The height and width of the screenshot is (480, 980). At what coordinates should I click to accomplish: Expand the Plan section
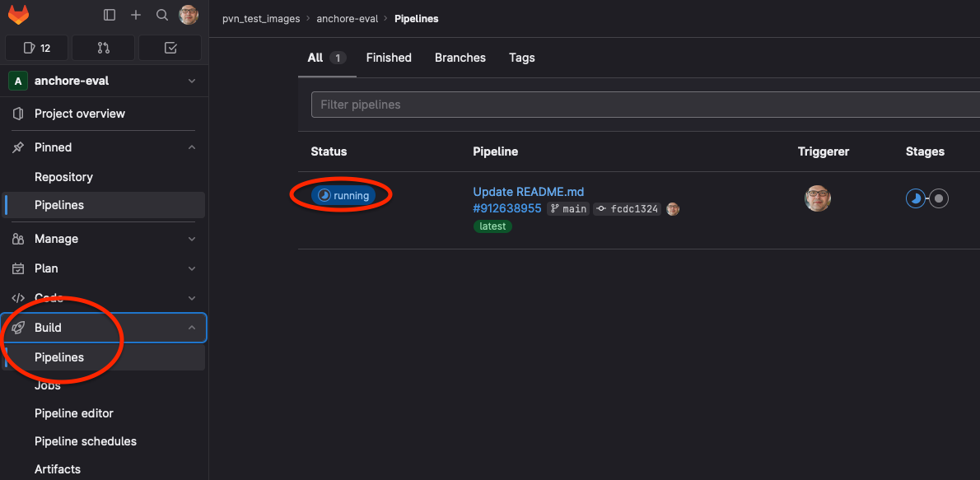192,268
